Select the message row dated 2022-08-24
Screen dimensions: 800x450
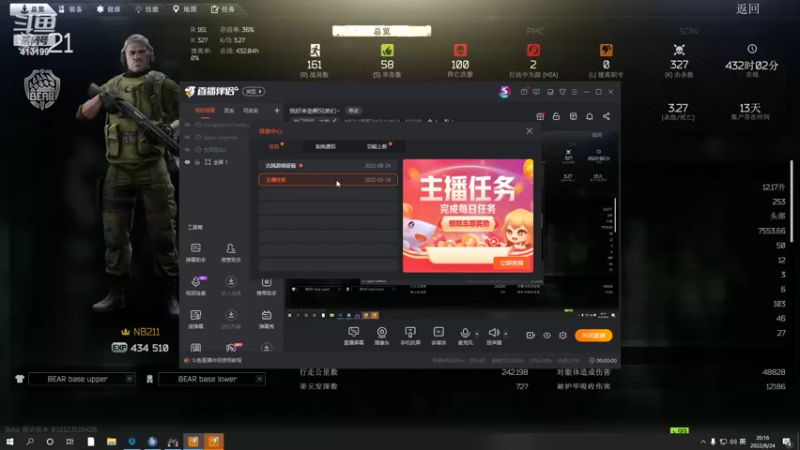328,165
